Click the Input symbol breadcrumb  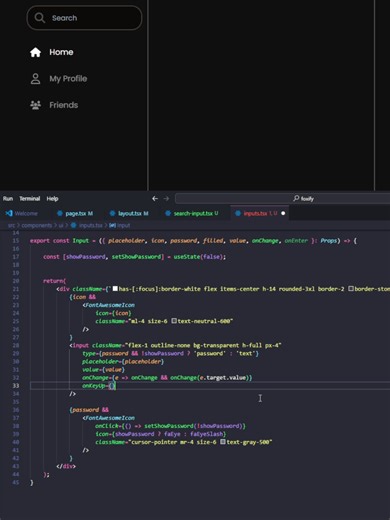coord(120,226)
